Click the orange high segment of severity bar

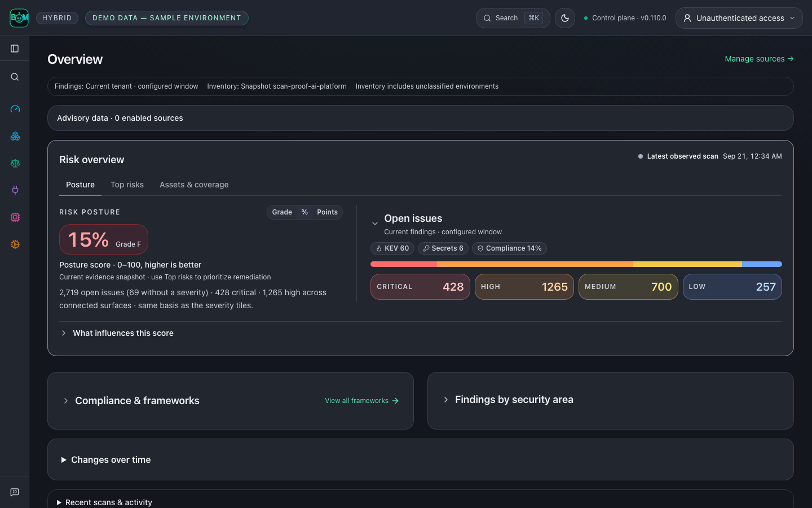(535, 264)
